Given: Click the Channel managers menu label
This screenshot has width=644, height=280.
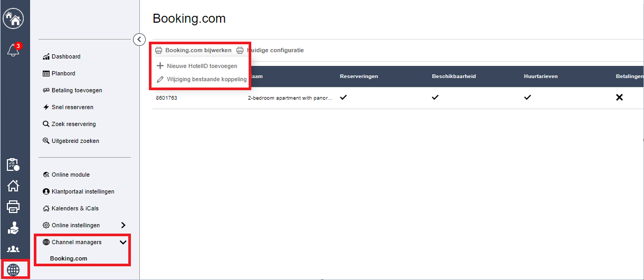Looking at the screenshot, I should click(77, 242).
